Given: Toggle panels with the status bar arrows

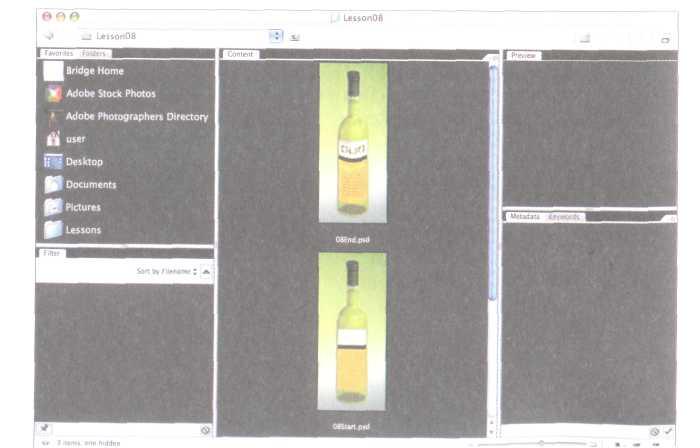Looking at the screenshot, I should click(x=45, y=443).
